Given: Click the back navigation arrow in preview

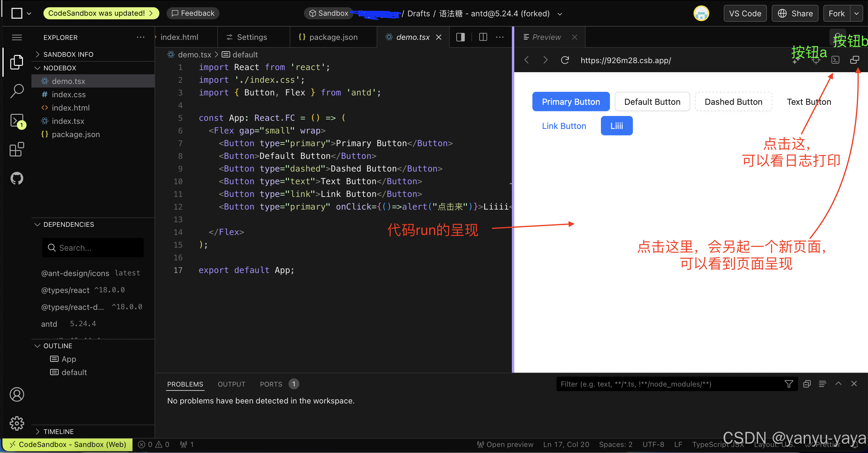Looking at the screenshot, I should [527, 60].
